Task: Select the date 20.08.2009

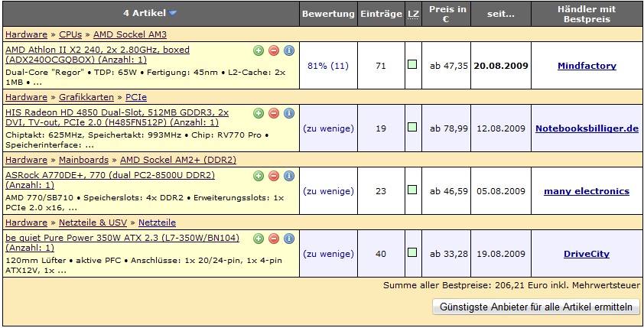Action: tap(501, 66)
